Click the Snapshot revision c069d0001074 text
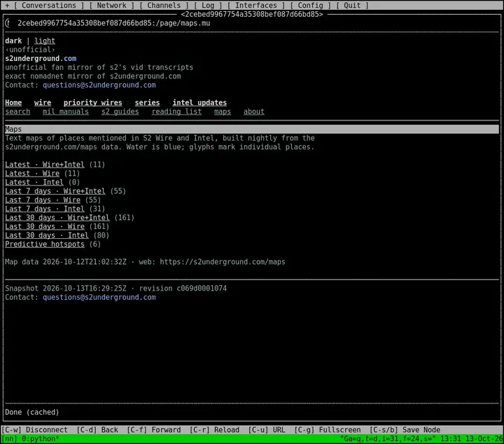504x444 pixels. click(183, 289)
